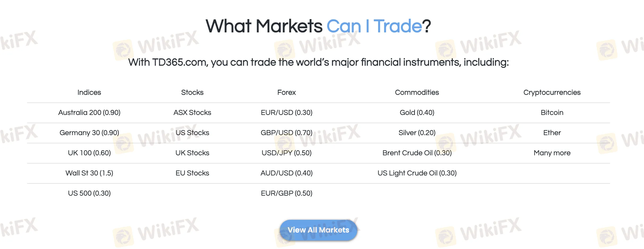The height and width of the screenshot is (249, 644).
Task: Open Germany 30 (0.90) market
Action: 89,133
